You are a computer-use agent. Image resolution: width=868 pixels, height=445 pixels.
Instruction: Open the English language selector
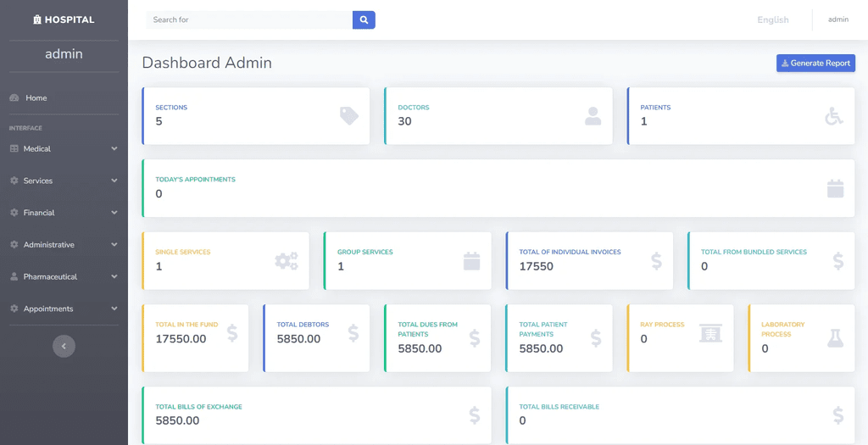click(773, 20)
